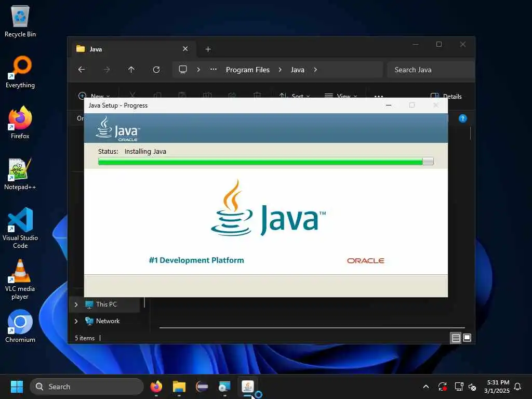
Task: Click the 'Installing Java' status text
Action: 145,151
